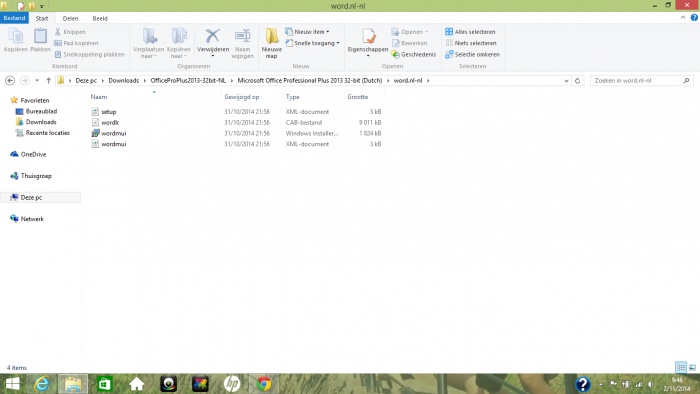Switch to large icons view in the status bar
700x394 pixels.
692,367
